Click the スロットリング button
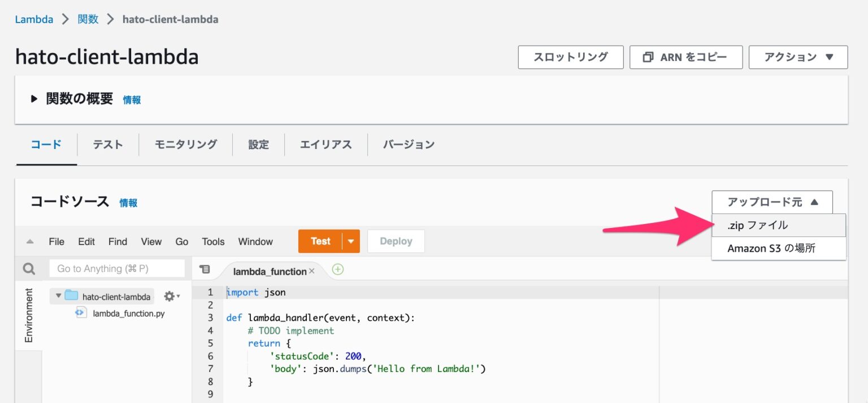The height and width of the screenshot is (403, 868). (570, 57)
